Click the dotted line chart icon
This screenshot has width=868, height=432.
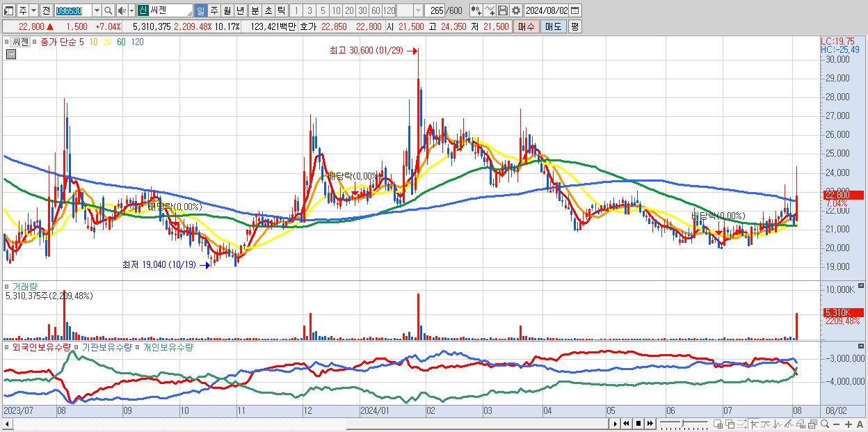click(741, 424)
